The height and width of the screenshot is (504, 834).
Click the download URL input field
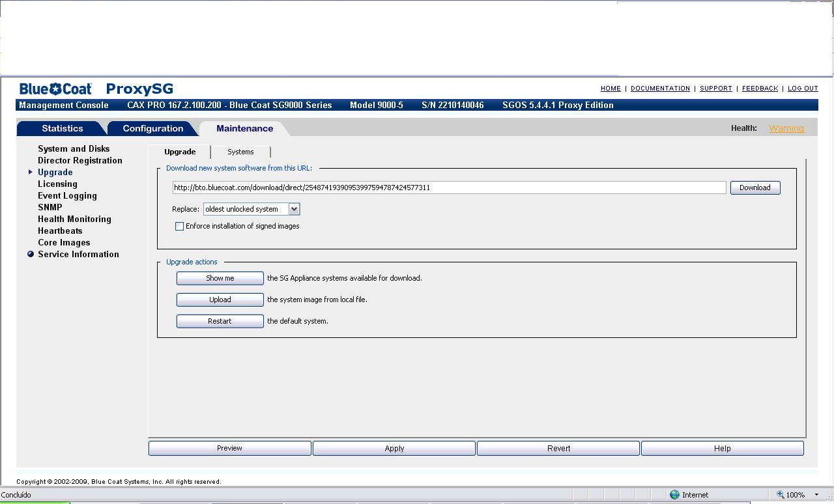(x=449, y=188)
